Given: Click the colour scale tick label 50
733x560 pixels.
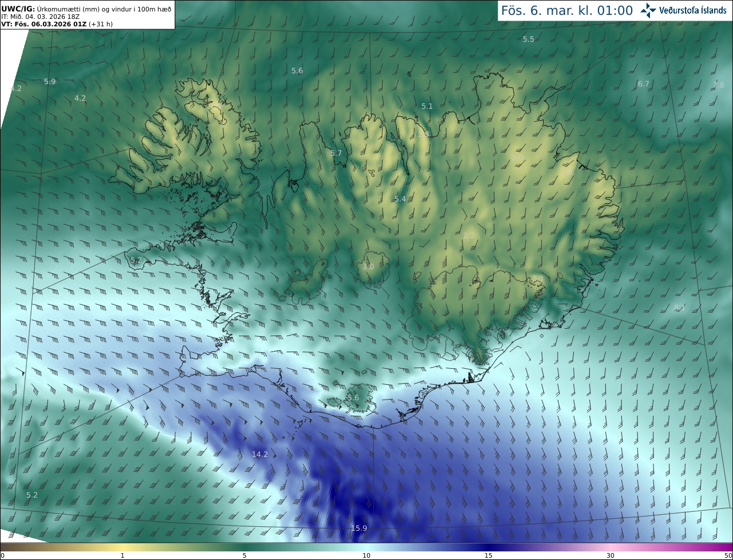Looking at the screenshot, I should [x=728, y=555].
